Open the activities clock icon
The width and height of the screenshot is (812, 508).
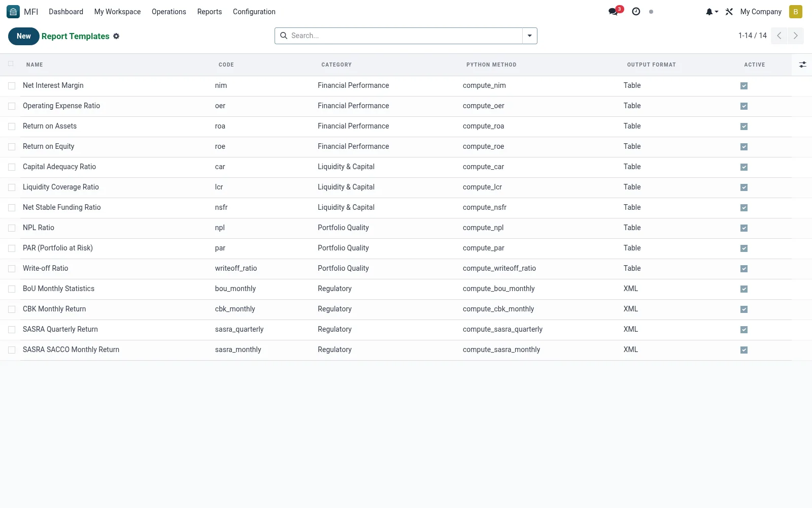click(x=636, y=11)
